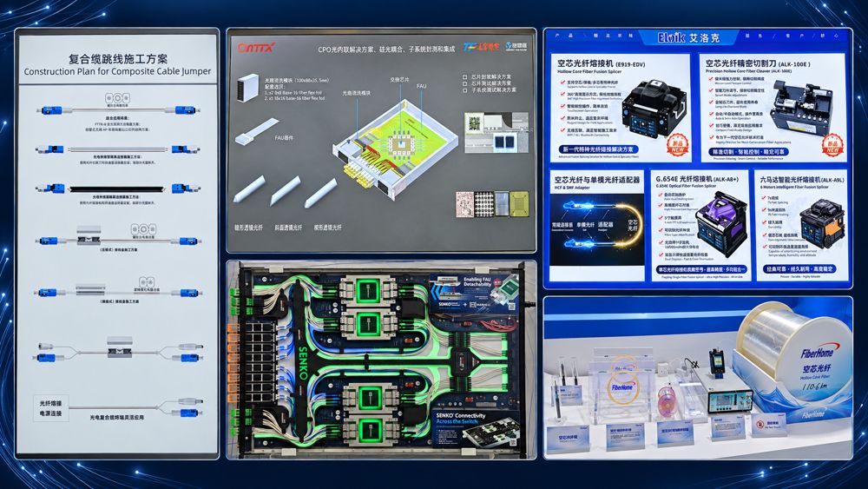Click the FAU callout label above module
The width and height of the screenshot is (868, 489).
coord(421,86)
